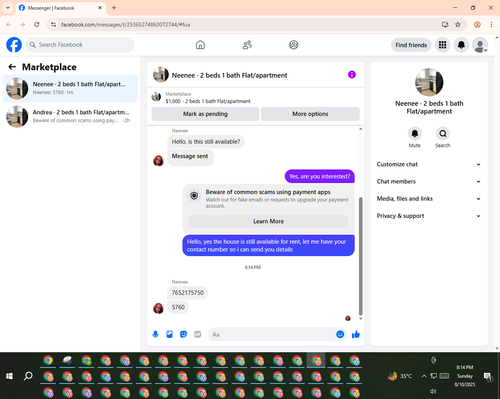
Task: Open Windows taskbar search icon
Action: (x=28, y=376)
